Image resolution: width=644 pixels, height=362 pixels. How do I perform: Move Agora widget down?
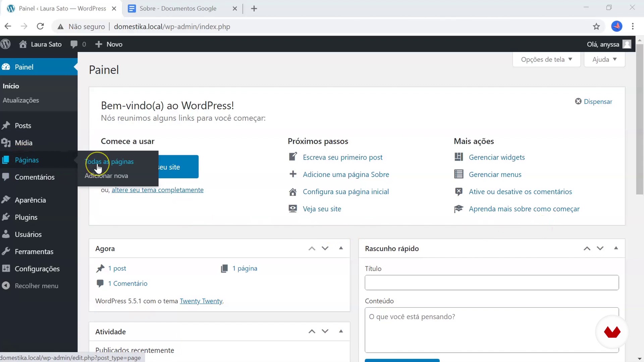click(x=325, y=248)
